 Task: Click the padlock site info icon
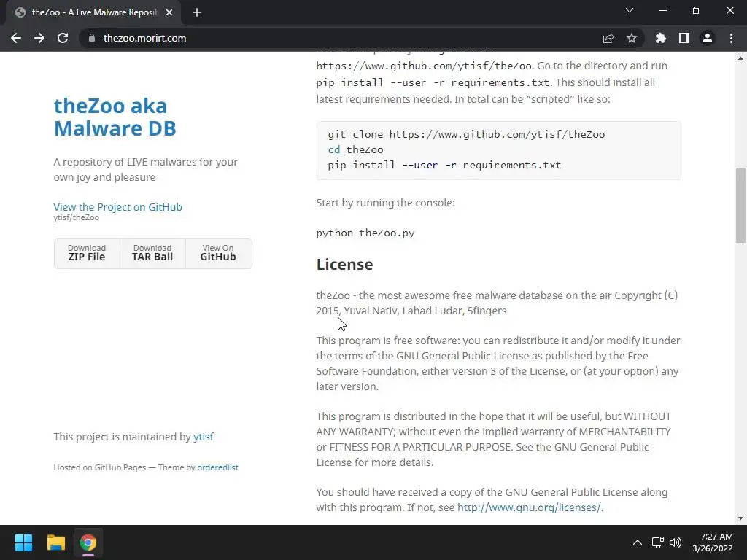tap(92, 38)
